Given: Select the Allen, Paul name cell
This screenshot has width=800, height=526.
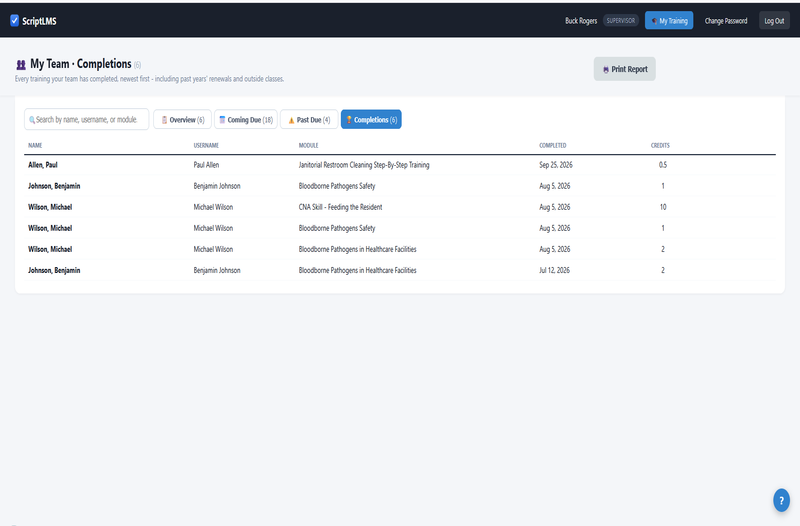Looking at the screenshot, I should 43,165.
